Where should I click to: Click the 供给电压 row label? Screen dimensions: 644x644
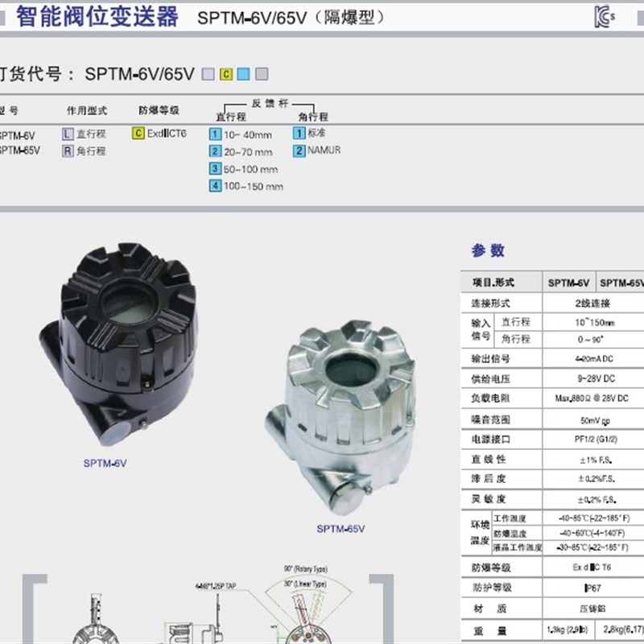(x=490, y=378)
